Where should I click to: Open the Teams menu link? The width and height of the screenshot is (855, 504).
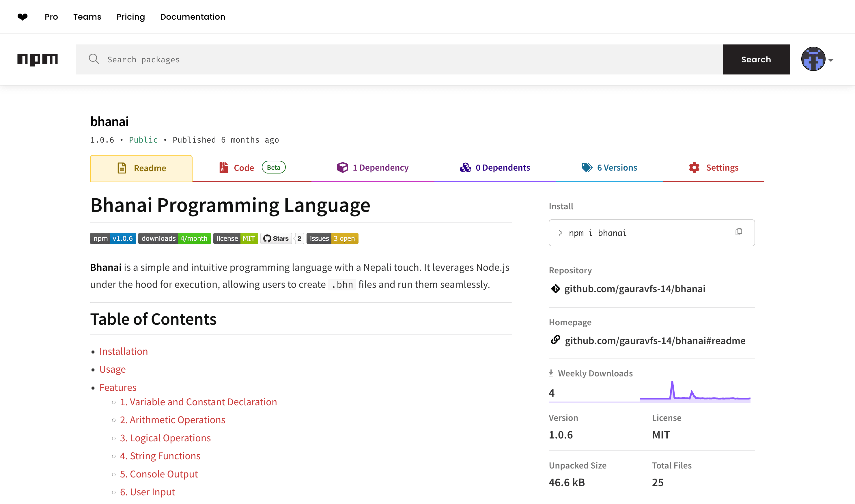coord(87,17)
